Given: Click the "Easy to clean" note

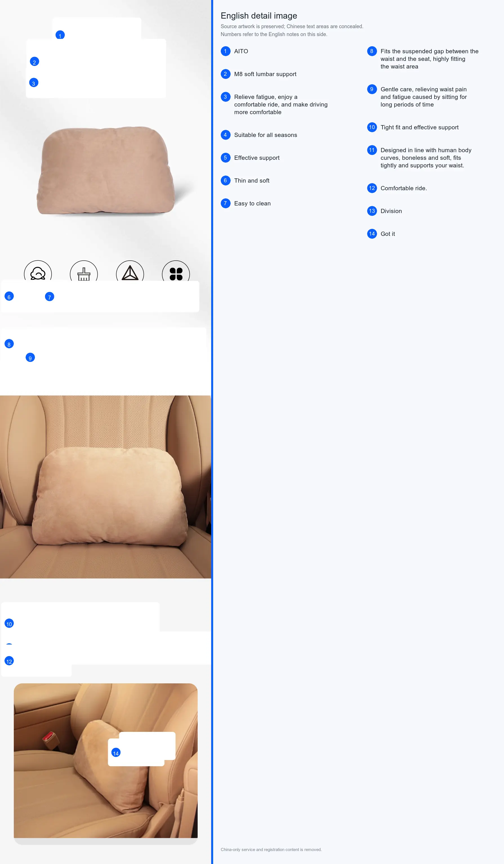Looking at the screenshot, I should coord(252,203).
